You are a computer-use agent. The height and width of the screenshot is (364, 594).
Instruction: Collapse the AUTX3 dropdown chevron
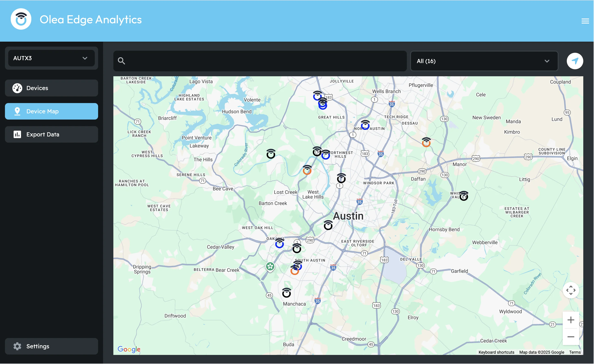[x=85, y=58]
